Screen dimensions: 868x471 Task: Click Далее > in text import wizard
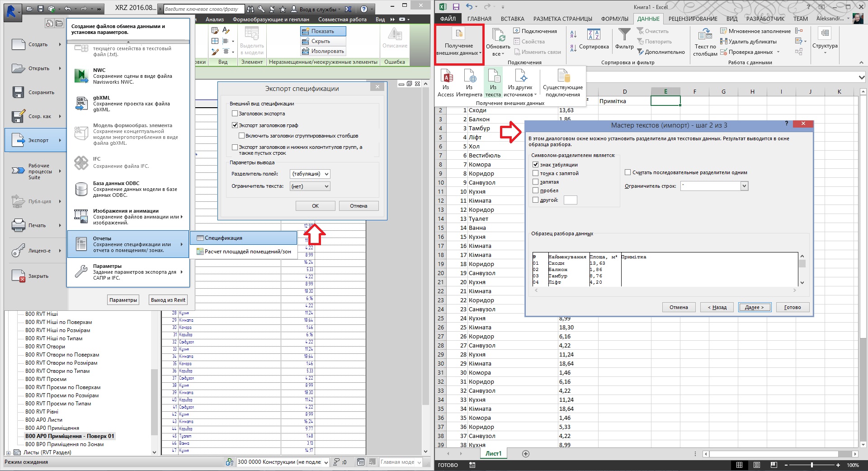pyautogui.click(x=754, y=307)
